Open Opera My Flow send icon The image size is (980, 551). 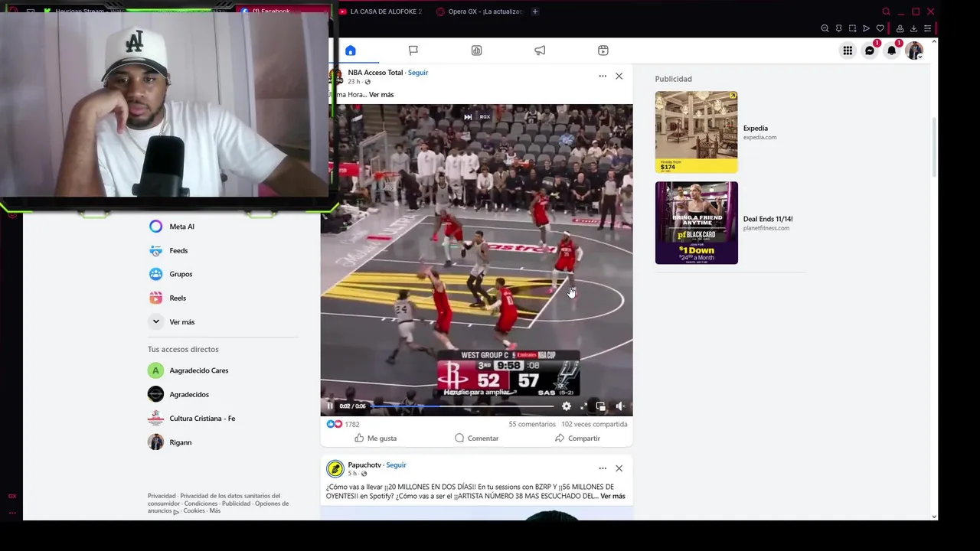tap(866, 28)
